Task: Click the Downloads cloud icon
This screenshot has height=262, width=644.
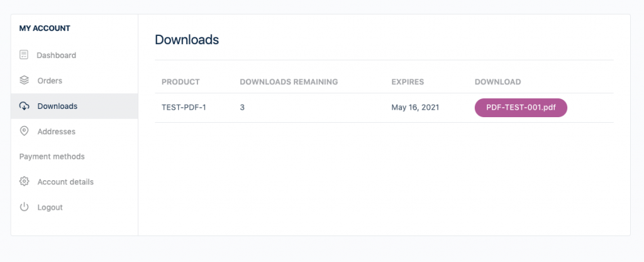Action: [x=24, y=106]
